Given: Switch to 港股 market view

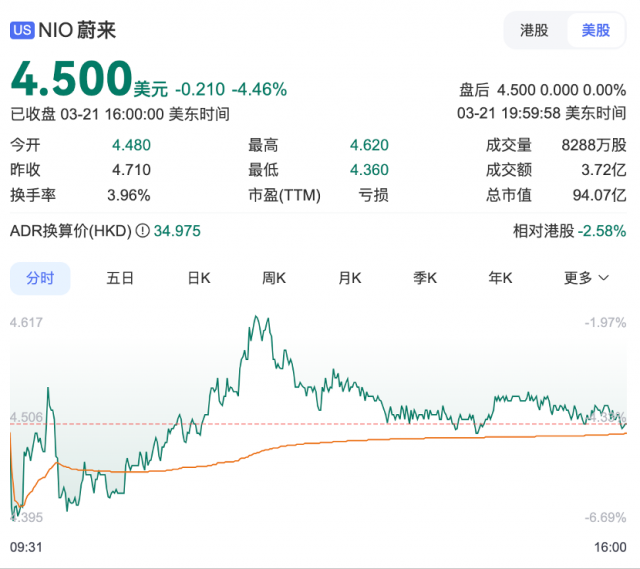Looking at the screenshot, I should coord(534,30).
